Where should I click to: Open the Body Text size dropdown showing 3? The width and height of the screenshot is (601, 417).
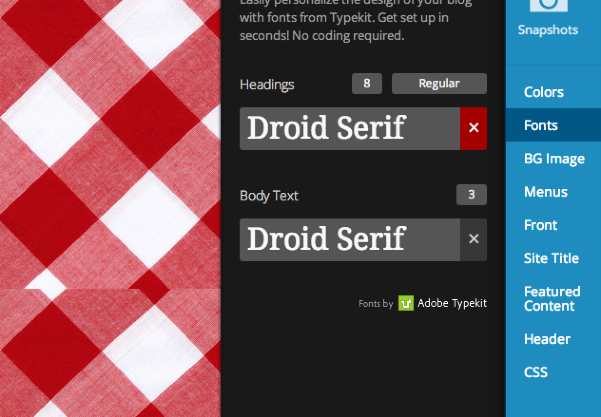(x=471, y=195)
